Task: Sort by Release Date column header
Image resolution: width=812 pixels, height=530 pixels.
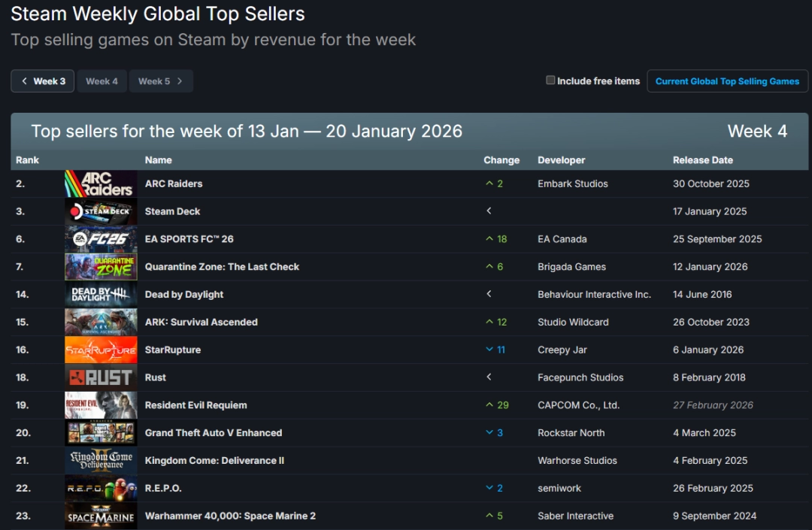Action: point(702,160)
